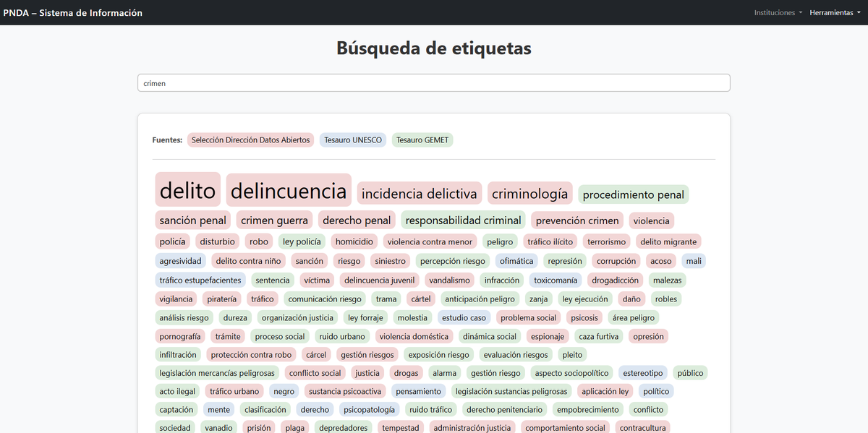Open the Herramientas dropdown menu

pos(835,13)
